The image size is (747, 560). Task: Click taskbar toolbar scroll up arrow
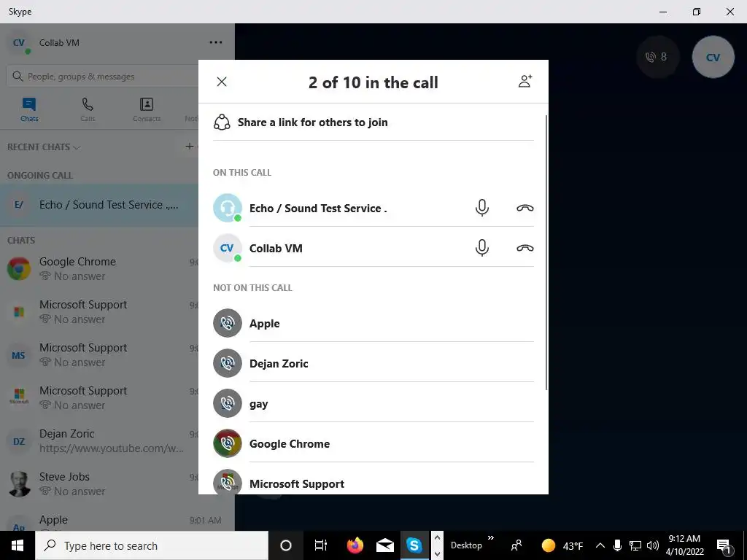pos(437,537)
